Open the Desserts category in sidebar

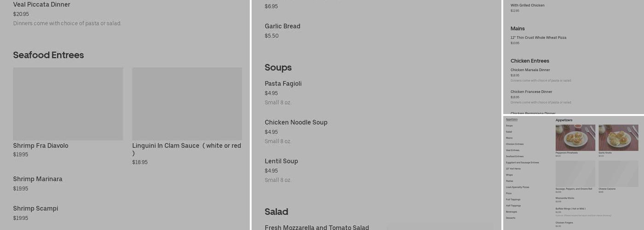tap(511, 218)
